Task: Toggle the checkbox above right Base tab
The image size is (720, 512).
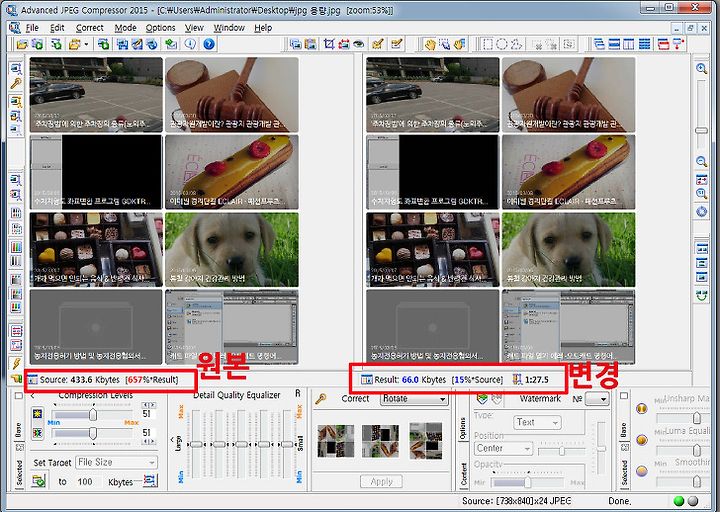Action: 624,395
